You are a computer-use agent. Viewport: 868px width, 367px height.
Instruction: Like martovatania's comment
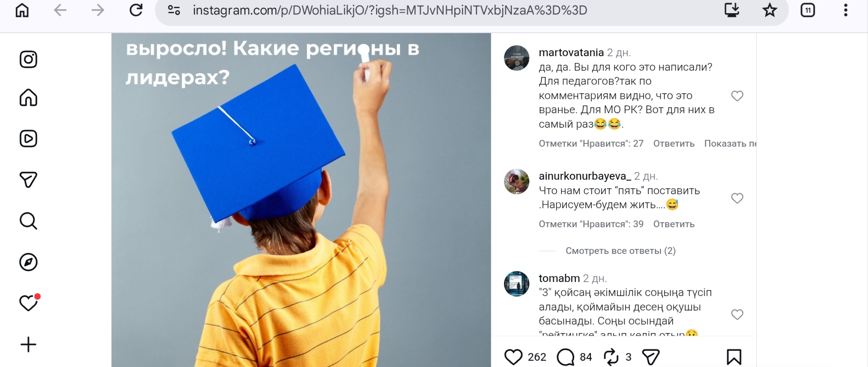tap(737, 96)
